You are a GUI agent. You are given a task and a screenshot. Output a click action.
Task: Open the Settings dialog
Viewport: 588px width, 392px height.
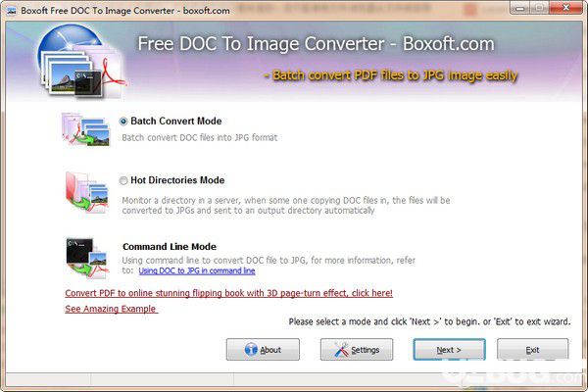(357, 350)
